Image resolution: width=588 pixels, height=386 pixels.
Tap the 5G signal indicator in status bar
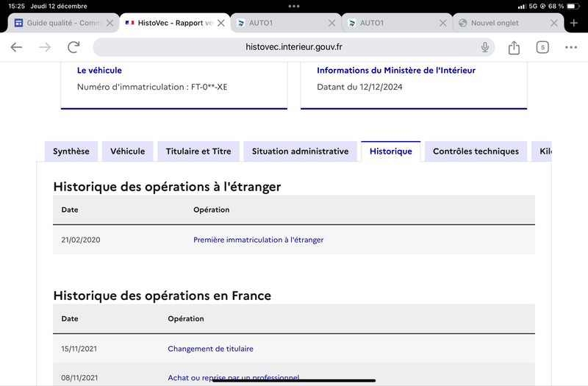click(x=533, y=6)
